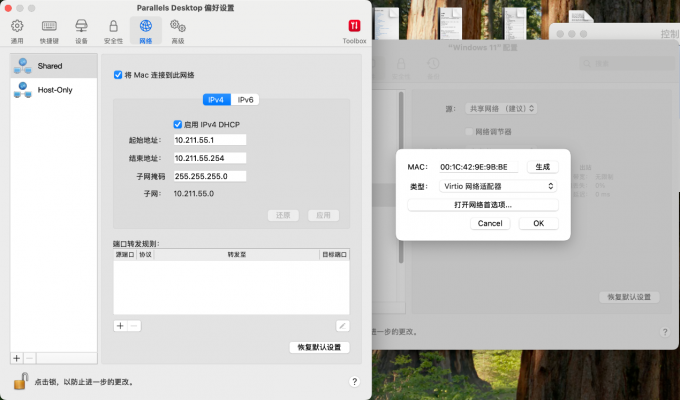Viewport: 680px width, 400px height.
Task: Toggle 将 Mac 连接到此网络 checkbox
Action: click(x=118, y=75)
